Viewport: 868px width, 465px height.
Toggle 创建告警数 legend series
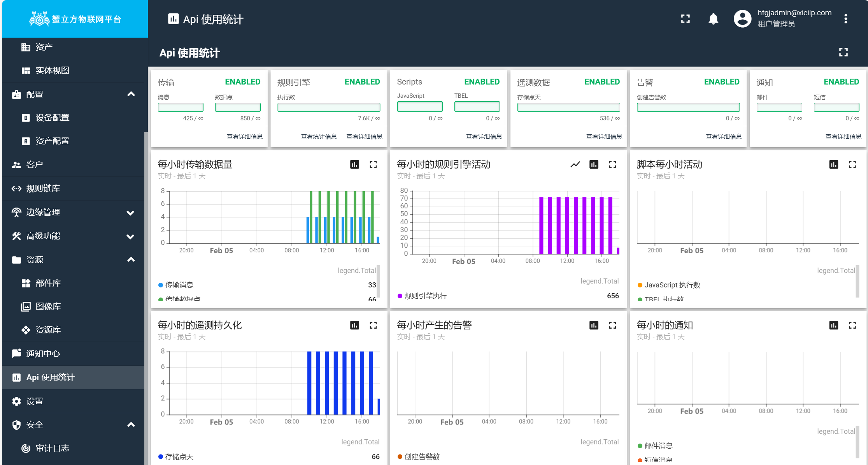click(419, 457)
